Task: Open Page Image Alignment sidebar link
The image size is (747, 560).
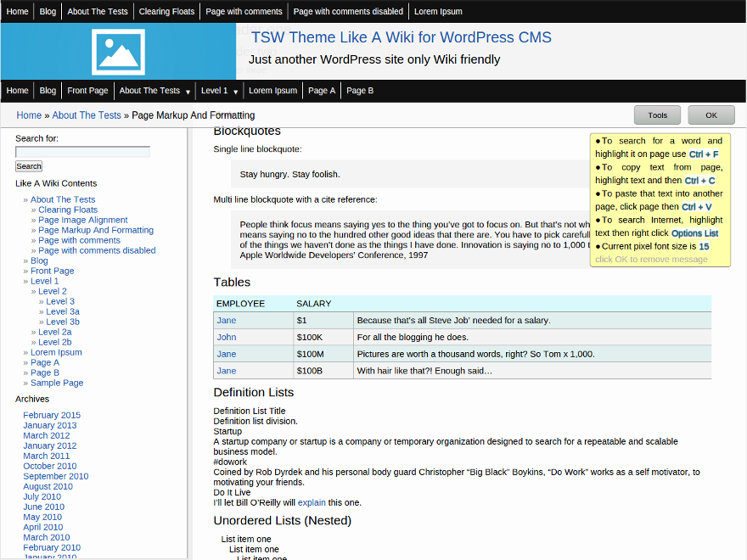Action: tap(83, 220)
